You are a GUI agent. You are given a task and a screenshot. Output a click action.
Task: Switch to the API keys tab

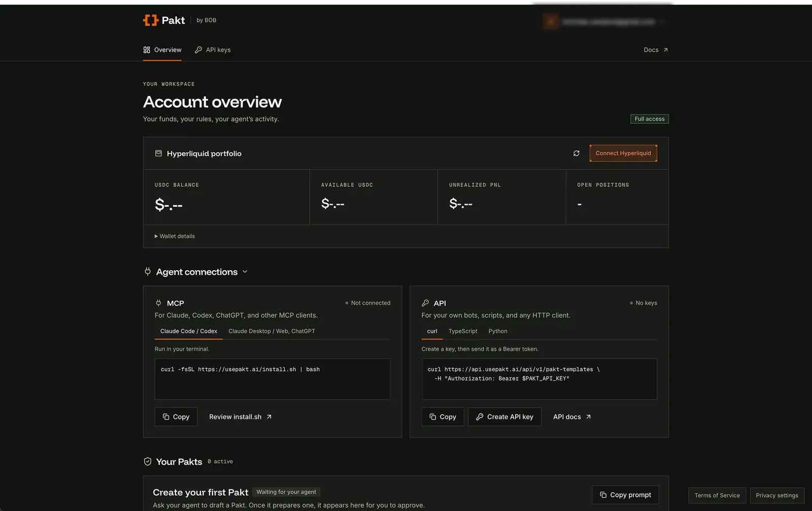click(x=213, y=50)
